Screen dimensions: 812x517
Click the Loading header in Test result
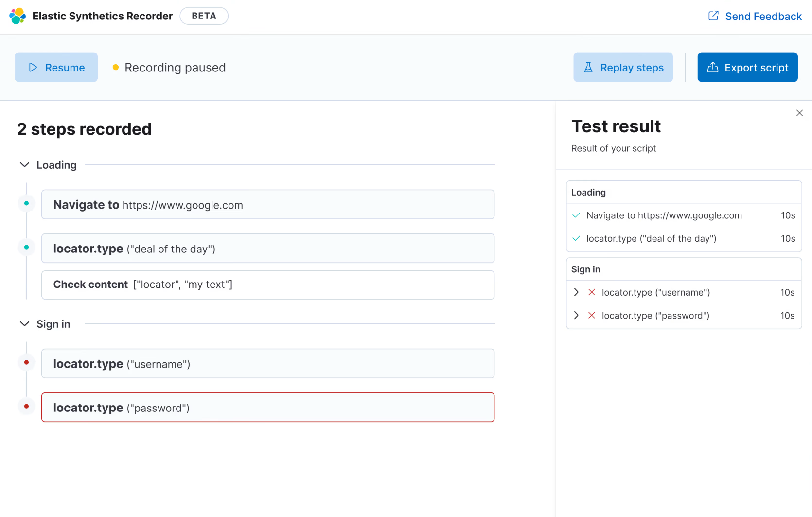pos(588,192)
